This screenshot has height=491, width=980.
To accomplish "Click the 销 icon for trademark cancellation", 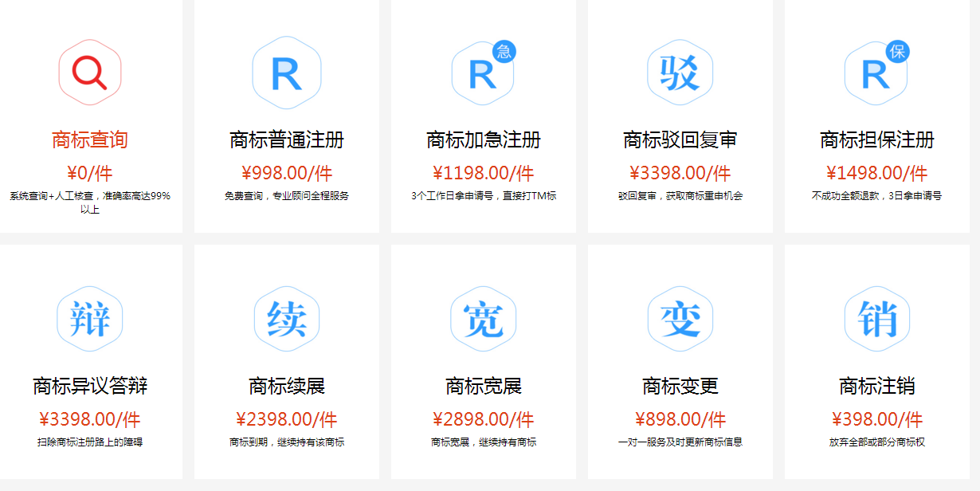I will coord(875,317).
